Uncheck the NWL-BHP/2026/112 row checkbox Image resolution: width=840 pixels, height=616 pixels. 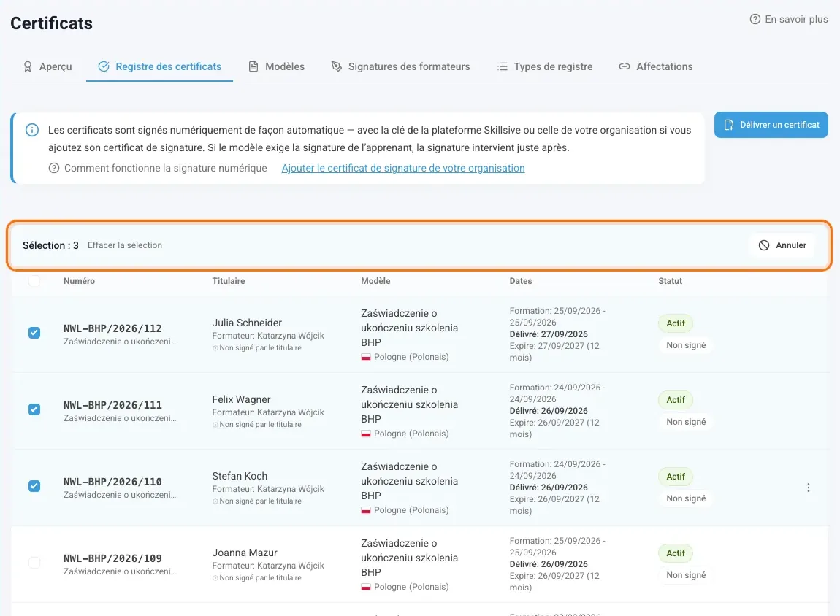pyautogui.click(x=34, y=333)
